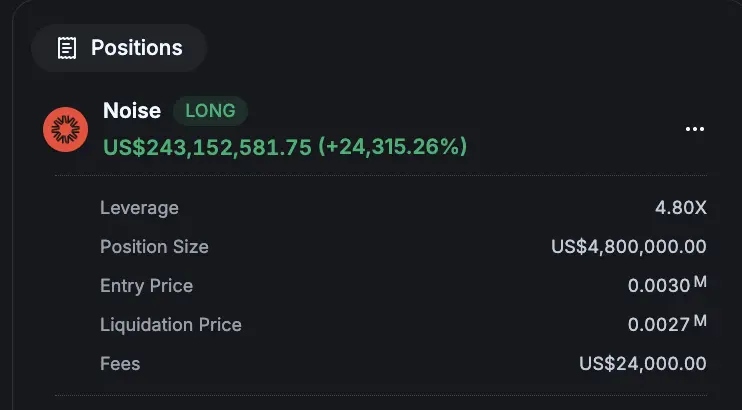
Task: Click the US$243,152,581.75 profit value
Action: [x=207, y=147]
